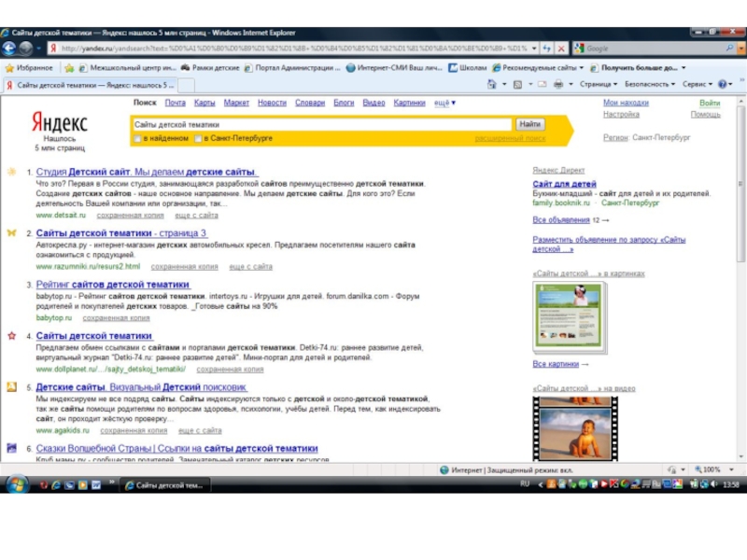Expand the 'ещё' Yandex services dropdown
Image resolution: width=747 pixels, height=560 pixels.
(x=444, y=103)
